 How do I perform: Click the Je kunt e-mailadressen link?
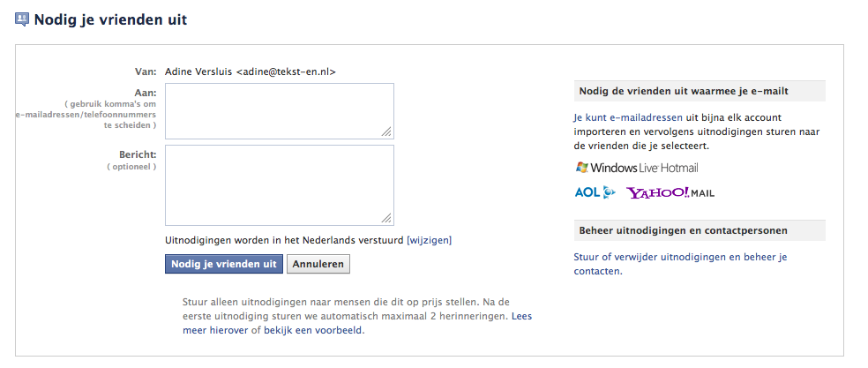[x=627, y=116]
